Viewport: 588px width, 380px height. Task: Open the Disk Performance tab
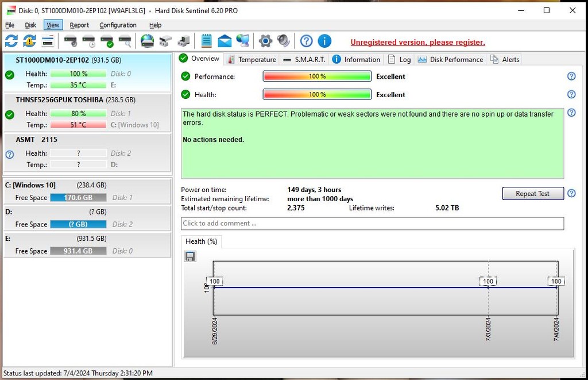click(x=451, y=59)
